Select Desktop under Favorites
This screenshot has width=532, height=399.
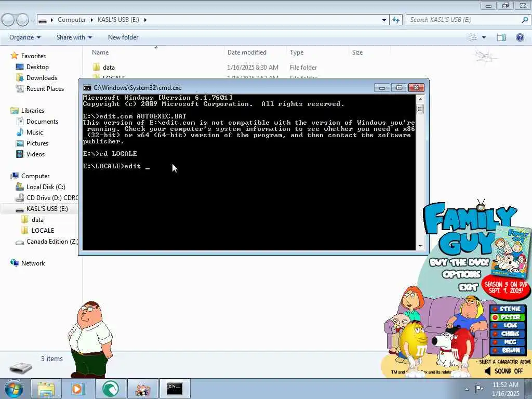[37, 67]
